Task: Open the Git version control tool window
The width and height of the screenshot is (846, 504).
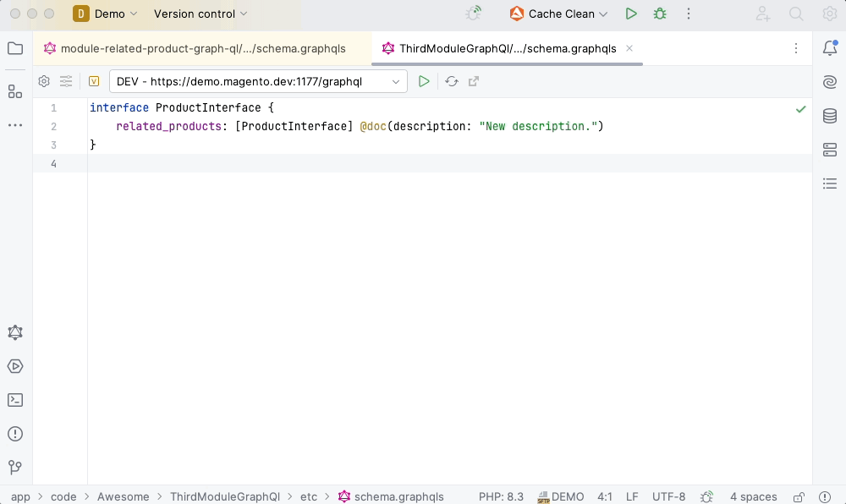Action: point(15,468)
